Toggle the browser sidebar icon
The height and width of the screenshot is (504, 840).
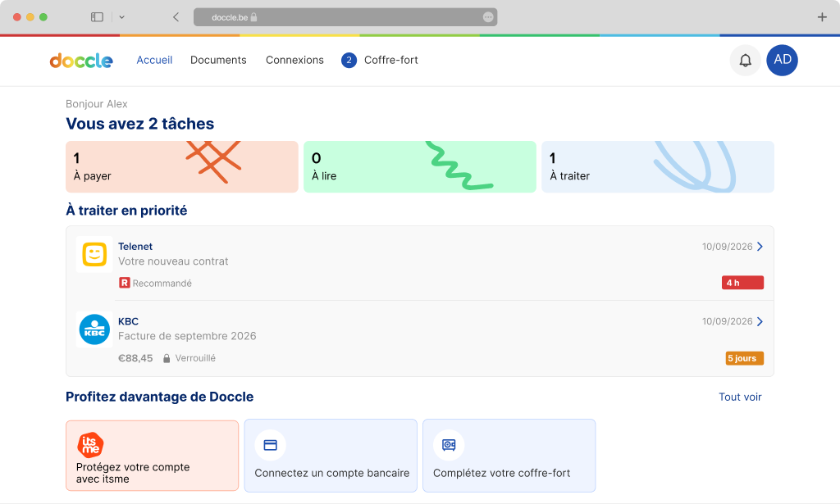coord(97,17)
